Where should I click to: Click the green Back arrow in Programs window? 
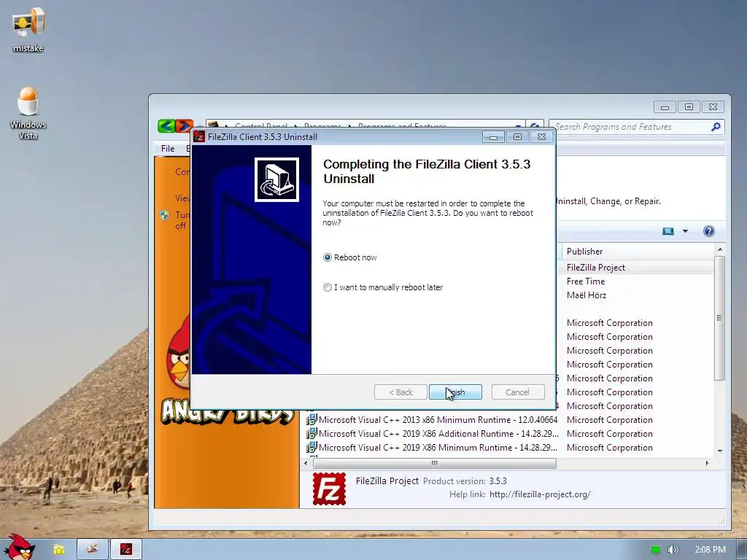click(x=166, y=126)
